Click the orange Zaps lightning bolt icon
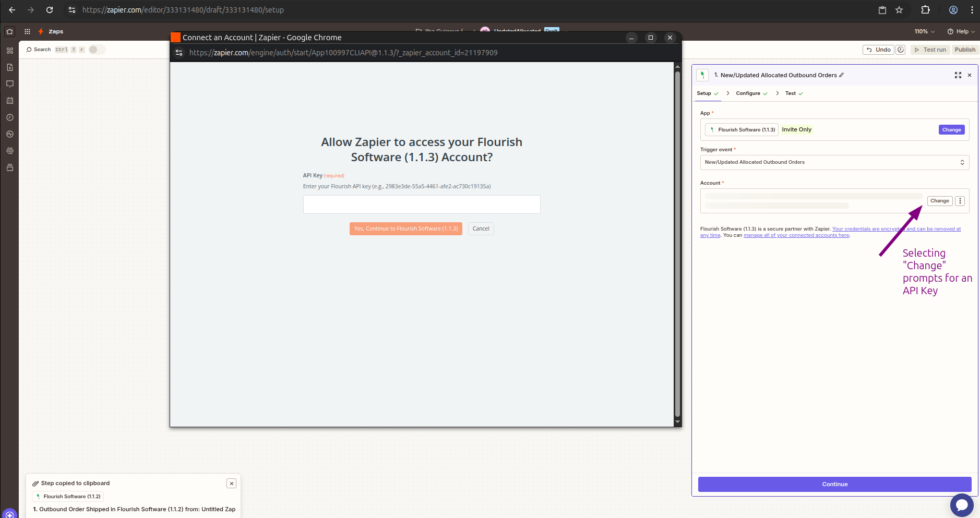 41,31
